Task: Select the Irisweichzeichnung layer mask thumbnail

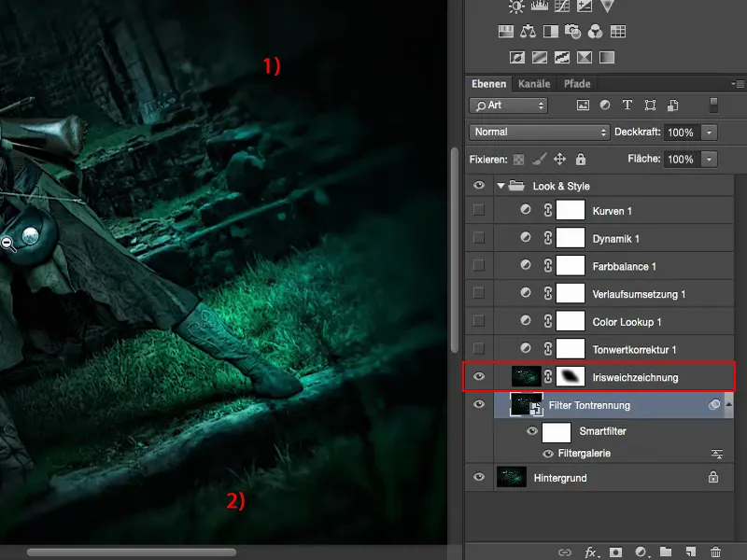Action: (571, 377)
